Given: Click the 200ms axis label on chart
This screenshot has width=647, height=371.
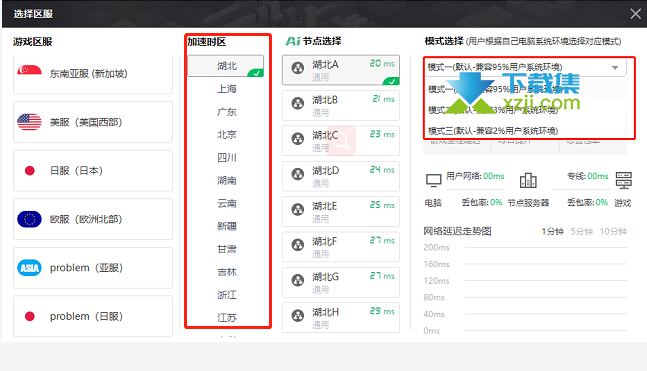Looking at the screenshot, I should [x=437, y=248].
